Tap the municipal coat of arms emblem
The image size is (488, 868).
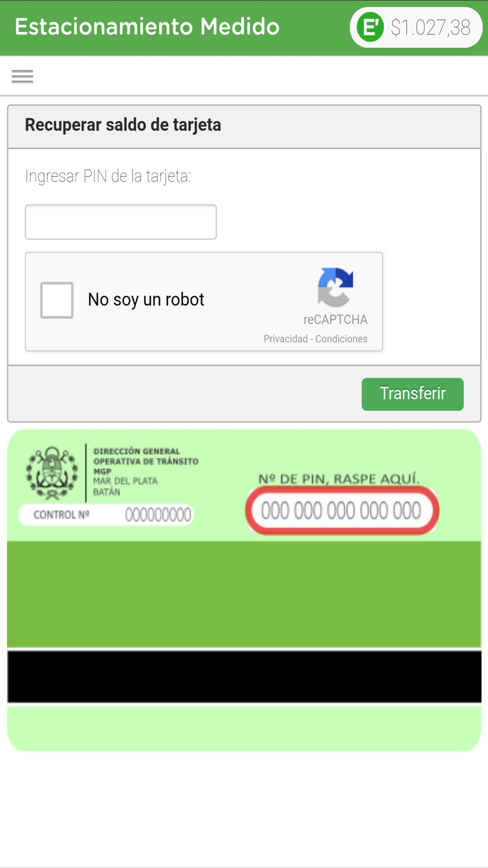pyautogui.click(x=52, y=473)
